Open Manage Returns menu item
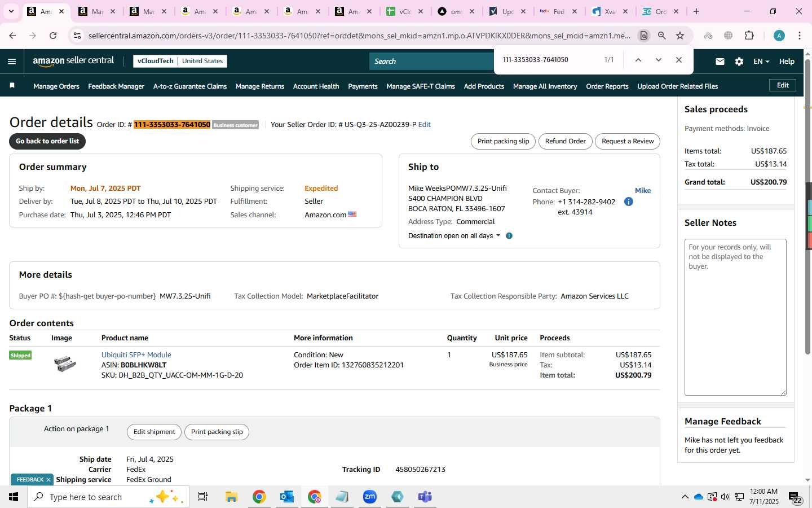812x508 pixels. 260,86
